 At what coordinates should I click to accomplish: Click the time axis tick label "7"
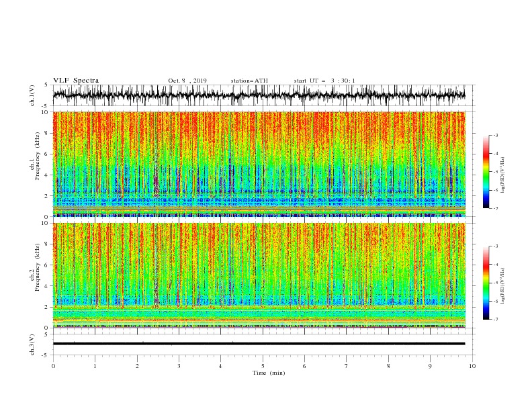point(347,366)
